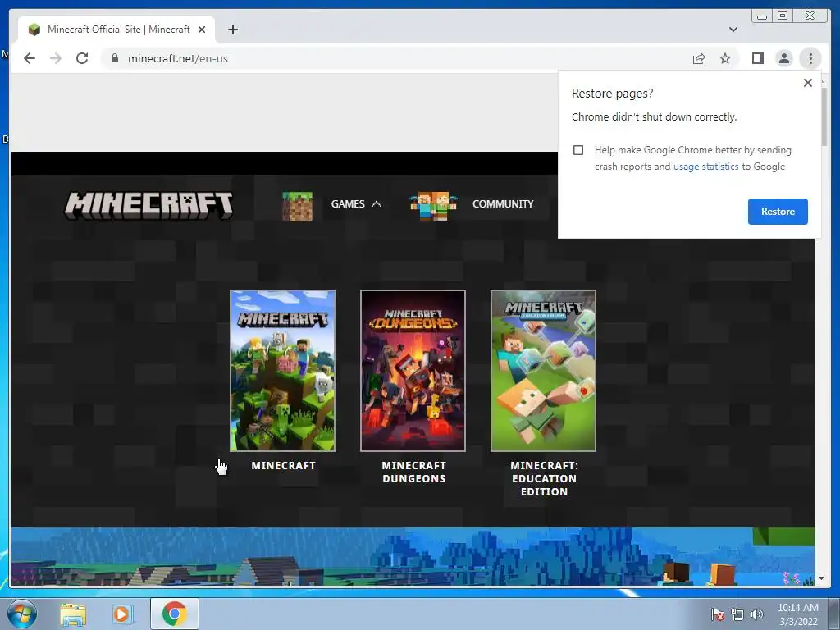Click the browser forward arrow
Viewport: 840px width, 630px height.
[56, 58]
